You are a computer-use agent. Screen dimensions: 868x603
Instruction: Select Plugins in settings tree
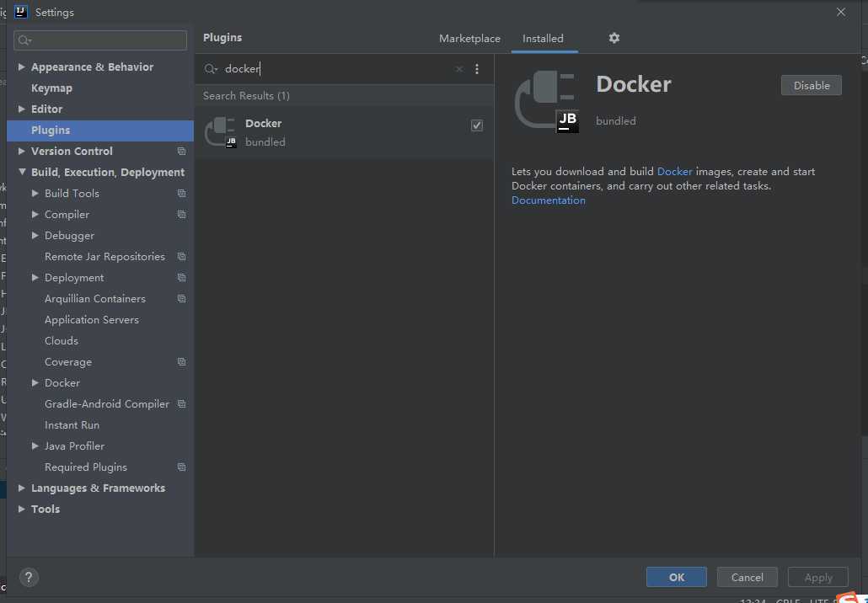coord(100,130)
